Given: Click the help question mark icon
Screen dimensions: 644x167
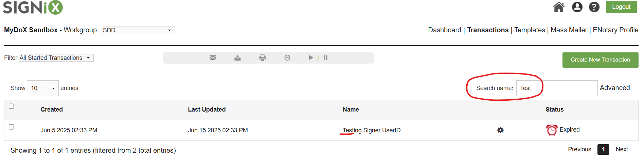Looking at the screenshot, I should coord(594,7).
